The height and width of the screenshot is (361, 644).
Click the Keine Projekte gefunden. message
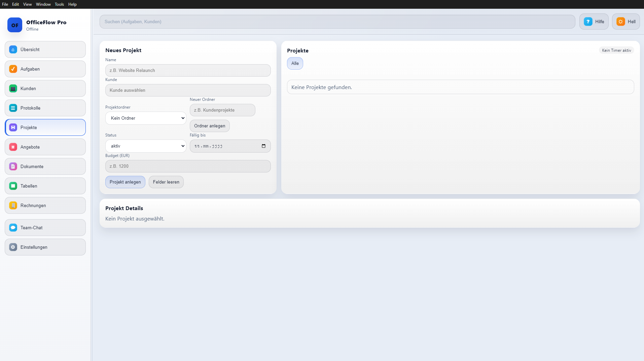pyautogui.click(x=321, y=87)
